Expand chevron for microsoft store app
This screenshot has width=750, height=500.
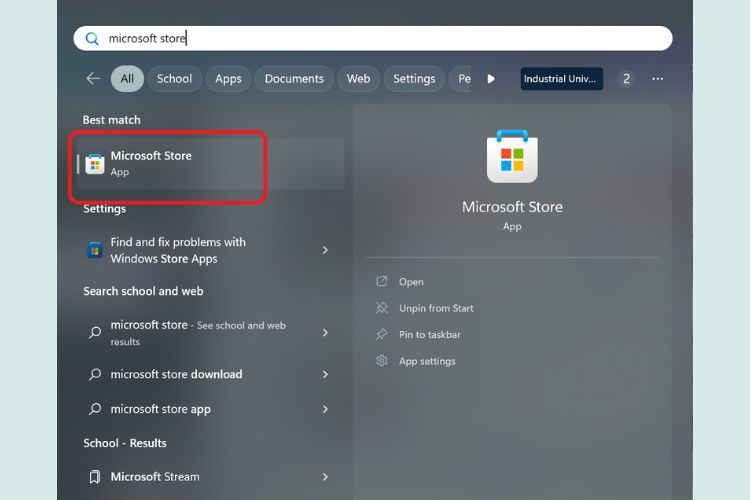coord(325,409)
